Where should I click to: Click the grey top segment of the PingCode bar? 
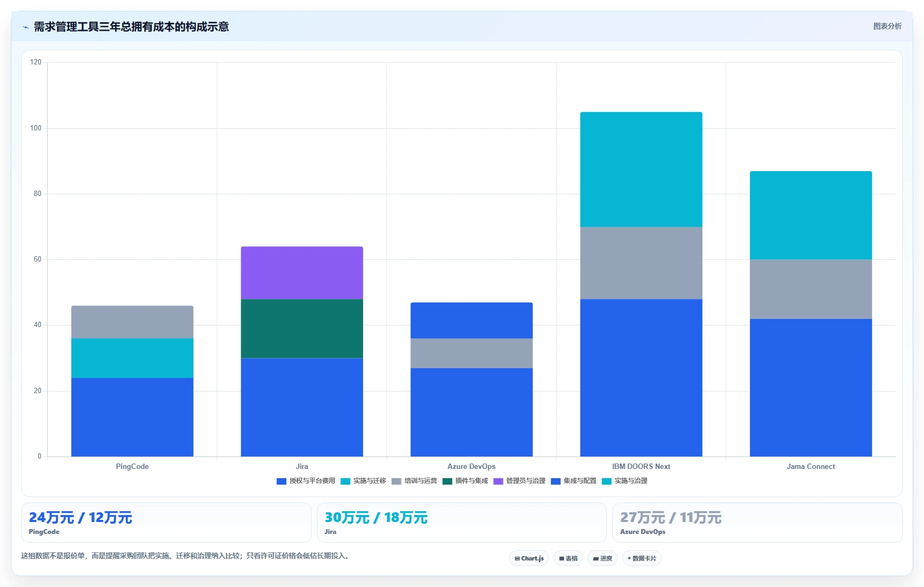132,322
